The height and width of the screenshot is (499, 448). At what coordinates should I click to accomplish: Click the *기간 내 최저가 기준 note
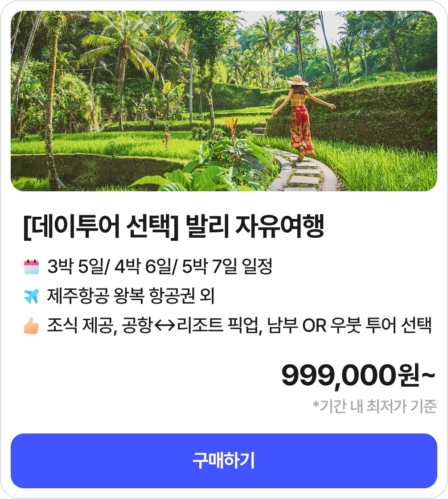pos(375,406)
